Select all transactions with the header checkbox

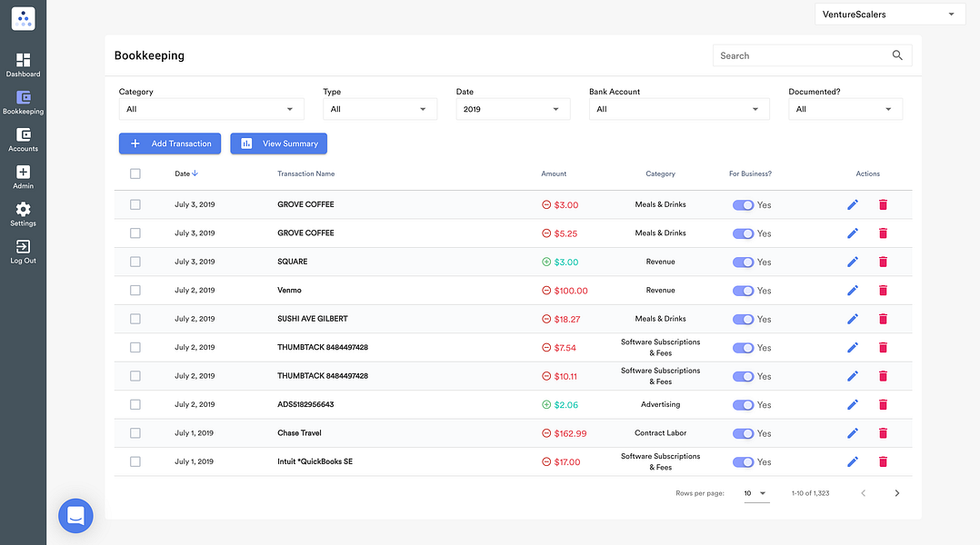(135, 173)
